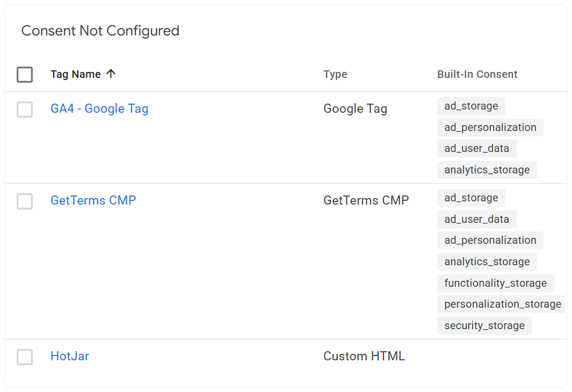Click the Built-In Consent column header
Screen dimensions: 572x392
(x=477, y=75)
